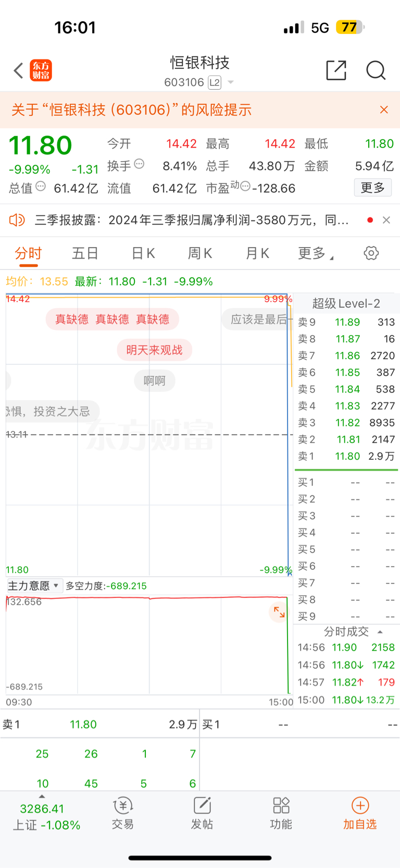
Task: Open the 主力意愿 indicator dropdown
Action: pos(34,585)
